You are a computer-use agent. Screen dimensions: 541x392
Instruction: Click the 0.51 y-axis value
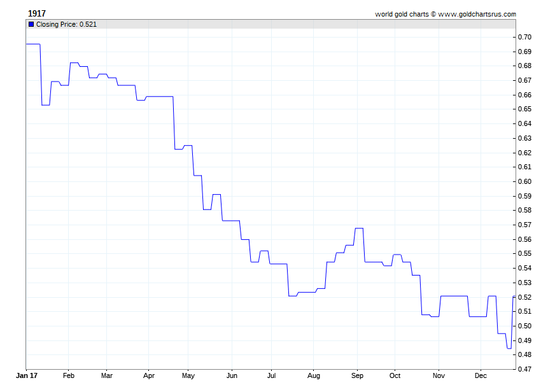pyautogui.click(x=525, y=312)
